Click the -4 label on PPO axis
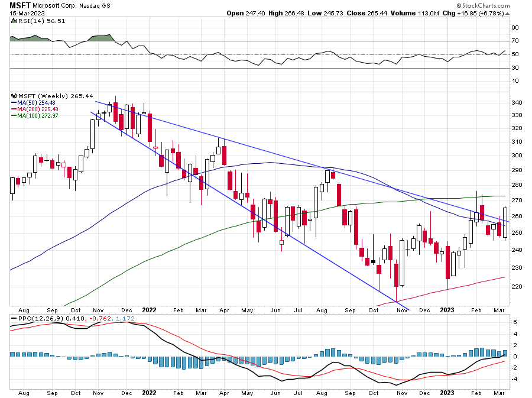Image resolution: width=532 pixels, height=398 pixels. click(x=514, y=378)
